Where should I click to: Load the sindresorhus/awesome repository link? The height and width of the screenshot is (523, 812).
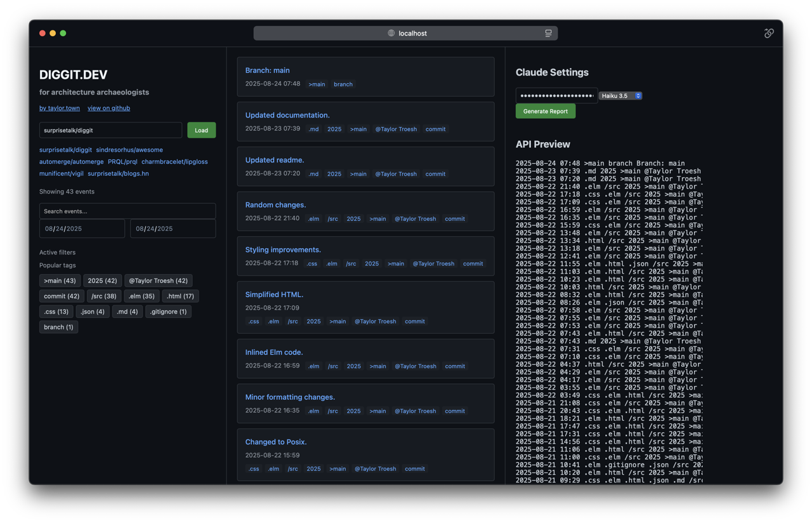[129, 150]
